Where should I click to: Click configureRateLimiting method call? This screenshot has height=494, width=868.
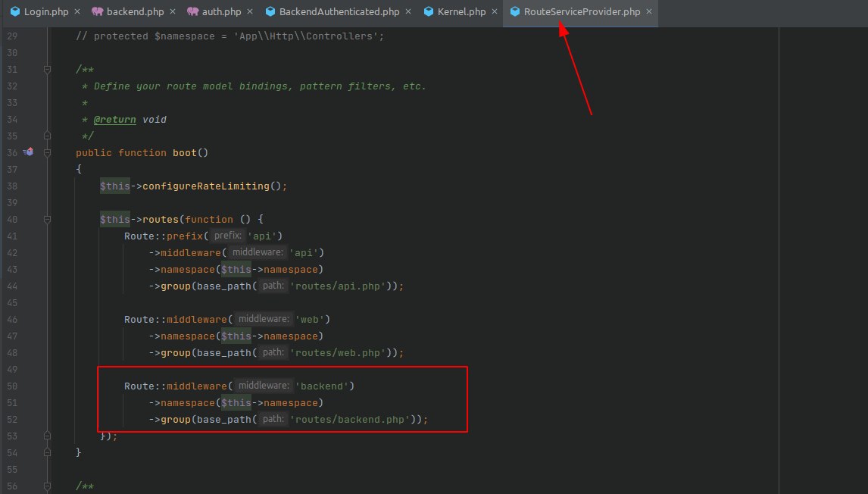click(x=206, y=186)
